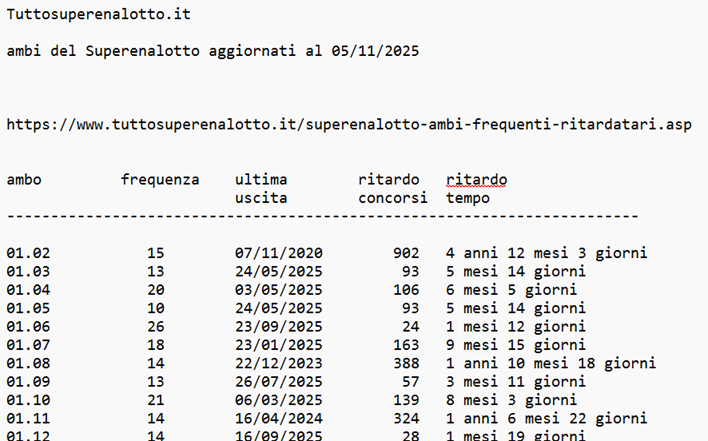This screenshot has height=441, width=708.
Task: Click the date 22/12/2023
Action: tap(278, 362)
